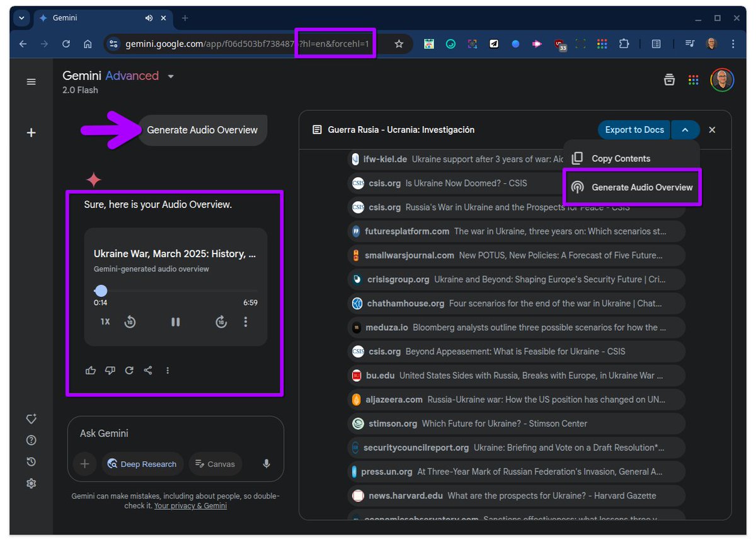The width and height of the screenshot is (756, 554).
Task: Click the Generate Audio Overview prompt bubble
Action: coord(202,130)
